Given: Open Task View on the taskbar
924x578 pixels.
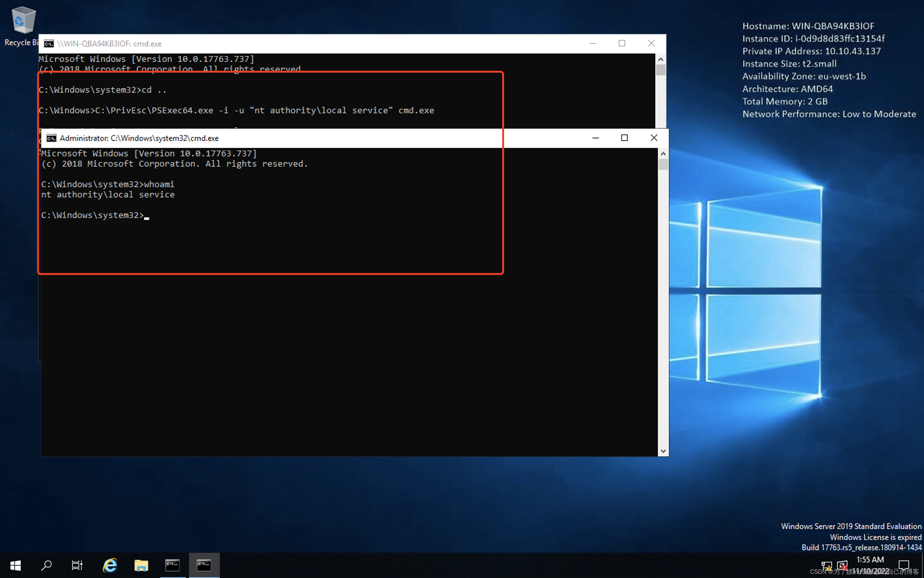Looking at the screenshot, I should (77, 565).
